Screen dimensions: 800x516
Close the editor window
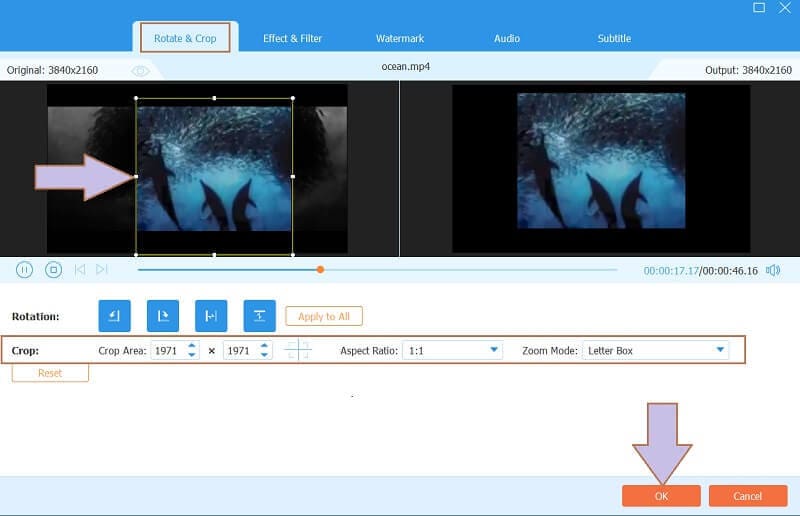pos(785,8)
